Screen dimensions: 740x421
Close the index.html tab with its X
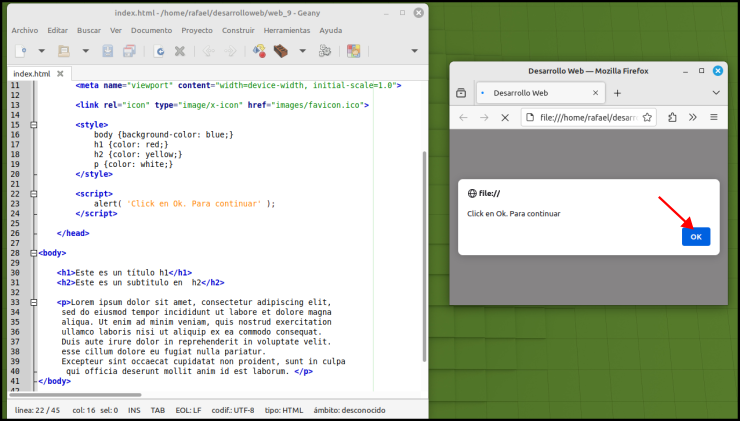60,74
